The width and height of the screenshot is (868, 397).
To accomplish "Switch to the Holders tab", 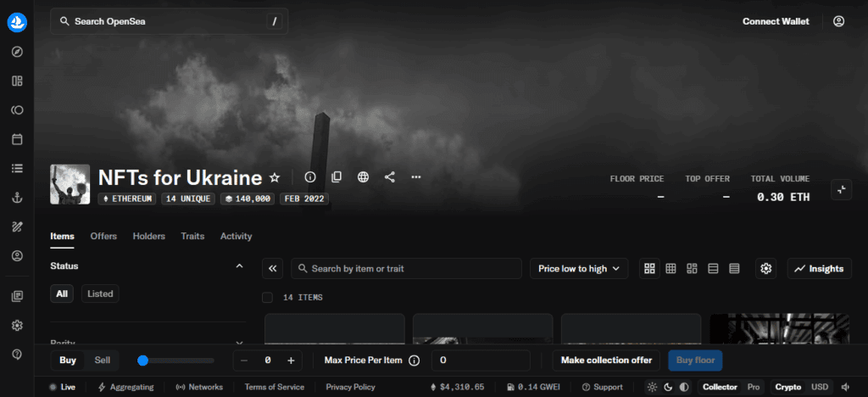I will [149, 237].
